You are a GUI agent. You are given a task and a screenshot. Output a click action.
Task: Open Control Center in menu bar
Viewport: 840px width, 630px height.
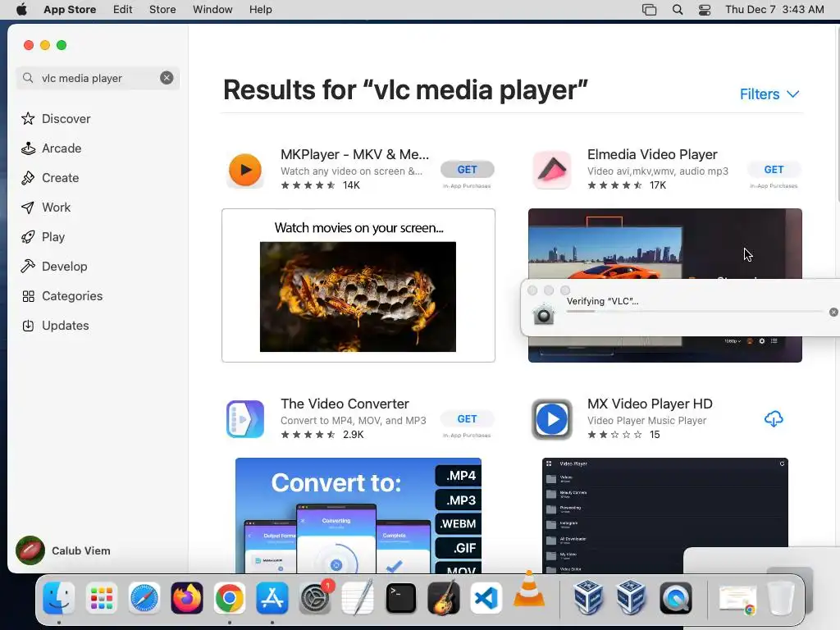[705, 10]
